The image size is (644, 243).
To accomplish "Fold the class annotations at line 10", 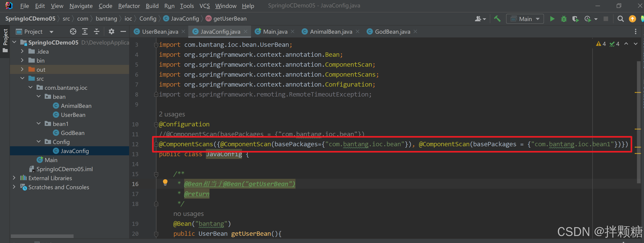I will 156,124.
